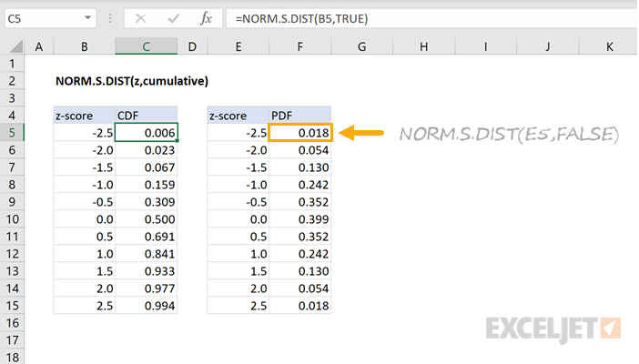Open Insert Function via the fx icon

[x=206, y=18]
